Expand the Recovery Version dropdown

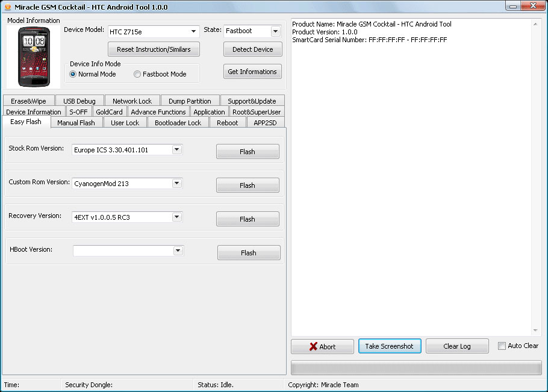coord(177,217)
